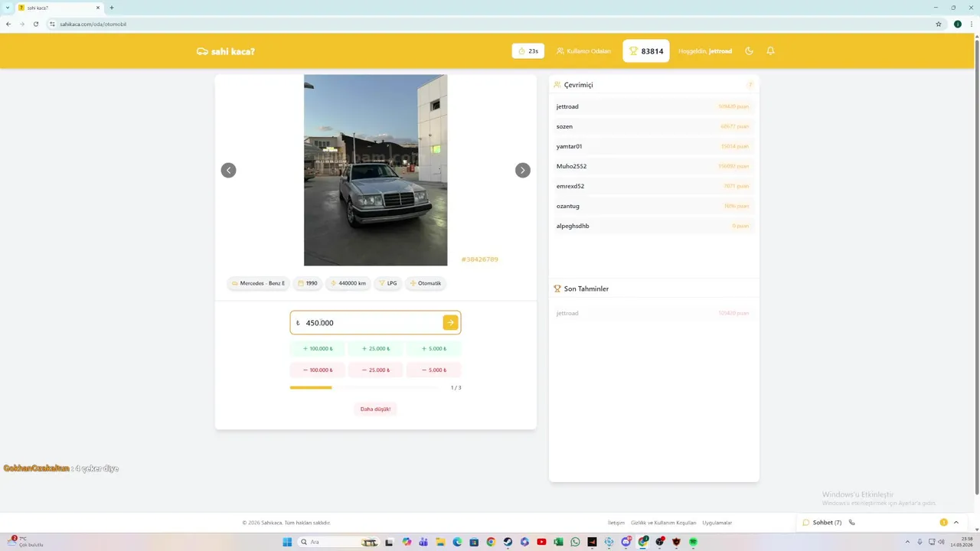The height and width of the screenshot is (551, 980).
Task: Add 5.000 ₺ to guess
Action: (x=434, y=349)
